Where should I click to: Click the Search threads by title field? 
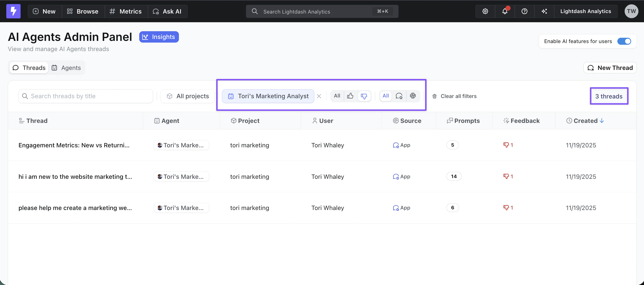coord(86,96)
